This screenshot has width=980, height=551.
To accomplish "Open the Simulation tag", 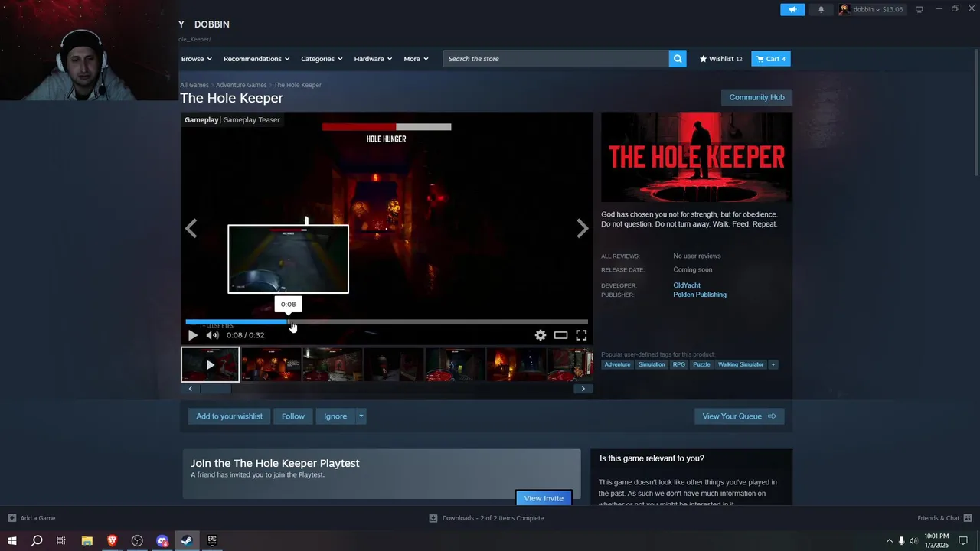I will coord(652,364).
